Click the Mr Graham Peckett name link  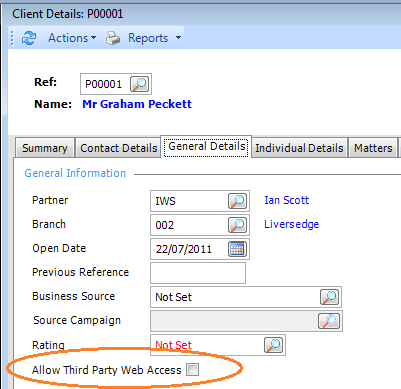pyautogui.click(x=137, y=104)
